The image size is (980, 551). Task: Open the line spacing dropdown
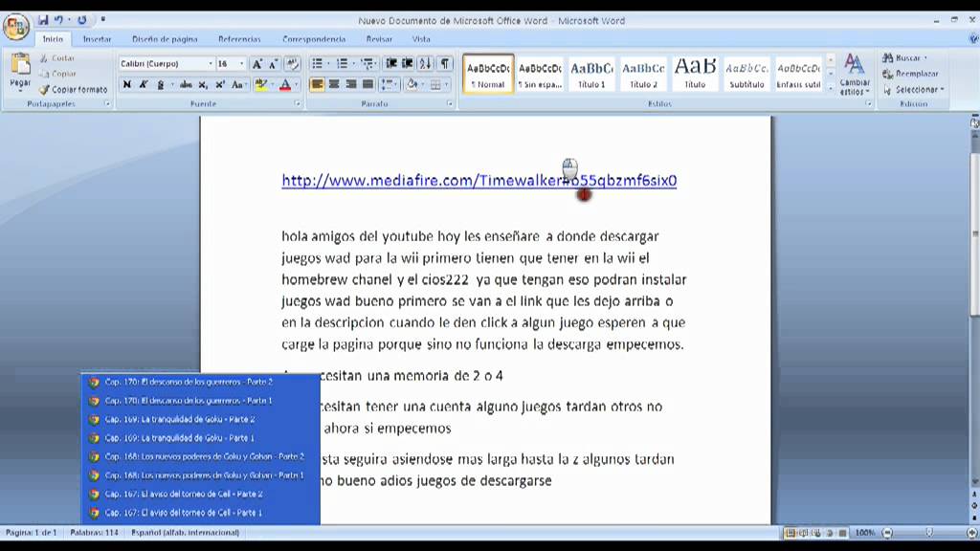(x=389, y=84)
